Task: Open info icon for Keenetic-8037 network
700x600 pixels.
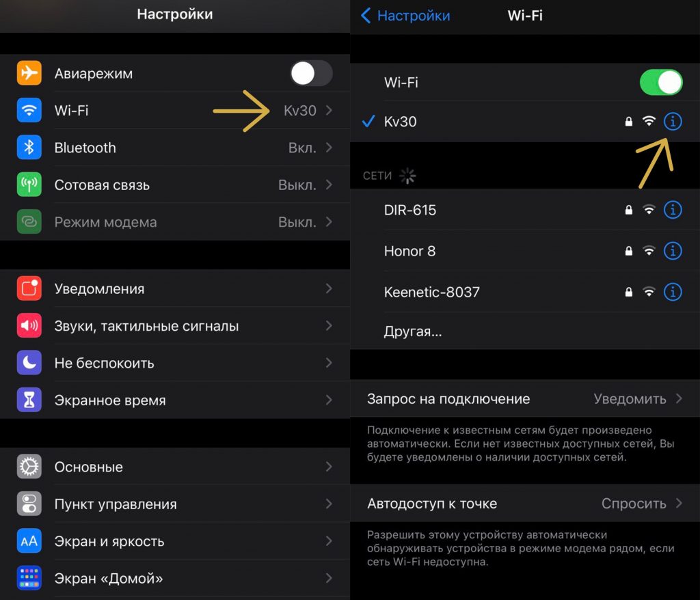Action: (x=673, y=292)
